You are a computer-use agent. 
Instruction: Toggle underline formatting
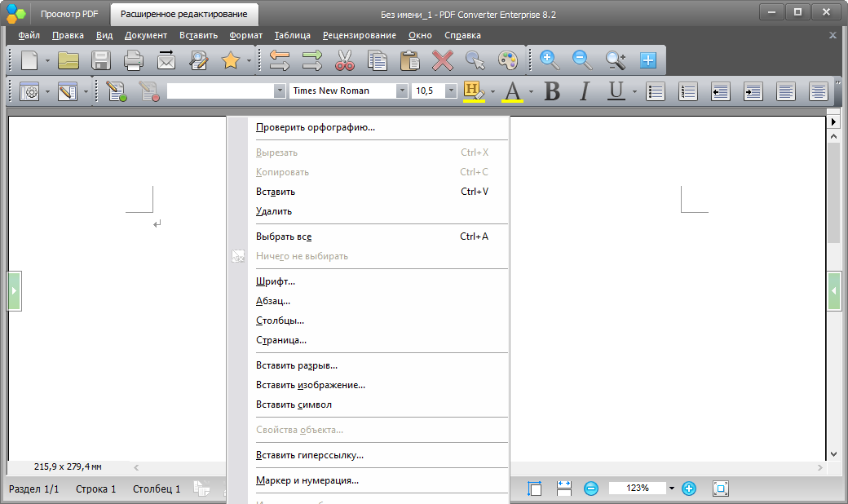616,91
